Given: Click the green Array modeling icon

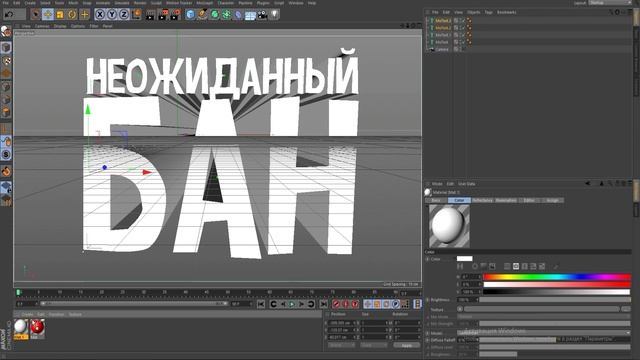Looking at the screenshot, I should click(x=226, y=15).
